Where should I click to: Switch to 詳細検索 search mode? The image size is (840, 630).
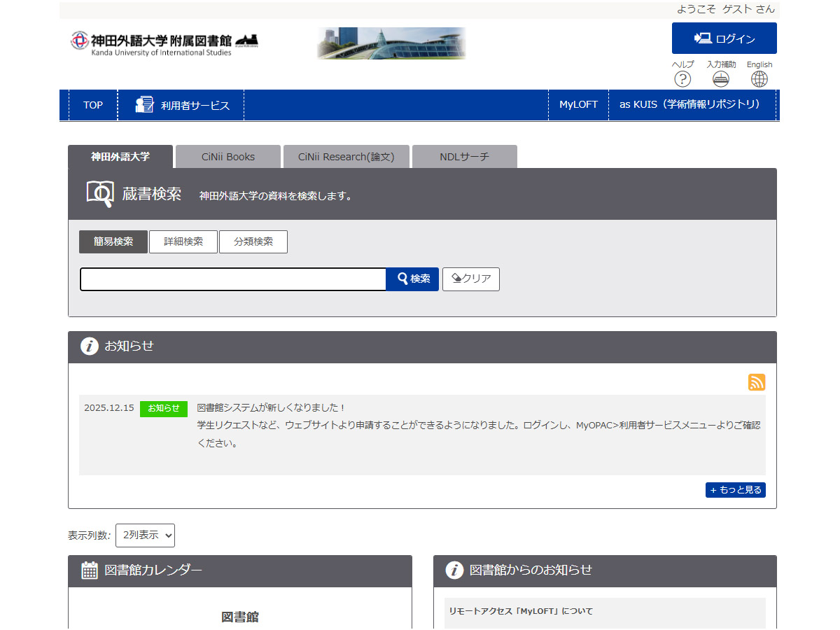tap(183, 241)
